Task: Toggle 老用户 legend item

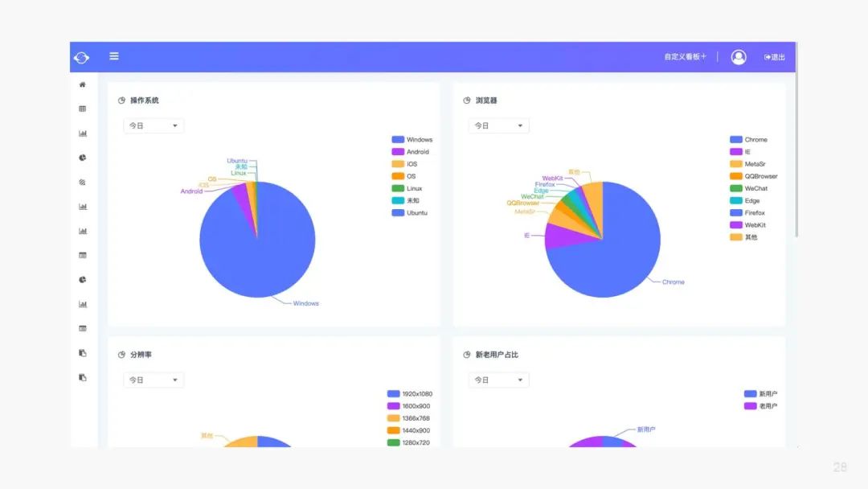Action: click(760, 406)
